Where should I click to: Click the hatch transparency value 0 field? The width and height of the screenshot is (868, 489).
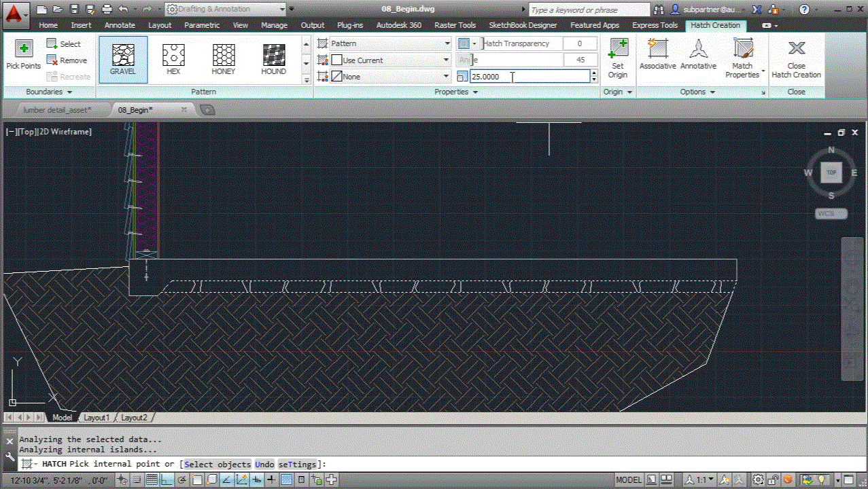click(x=580, y=43)
